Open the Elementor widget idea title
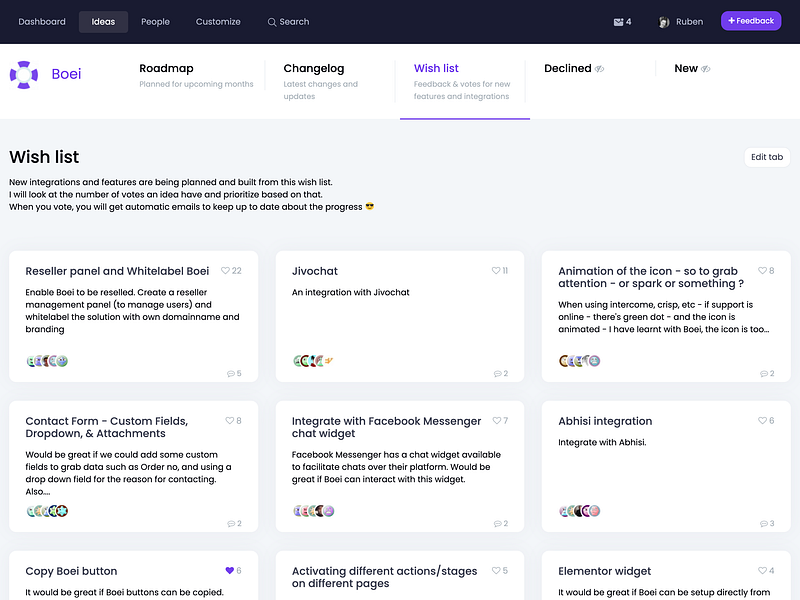Image resolution: width=800 pixels, height=600 pixels. click(x=605, y=571)
